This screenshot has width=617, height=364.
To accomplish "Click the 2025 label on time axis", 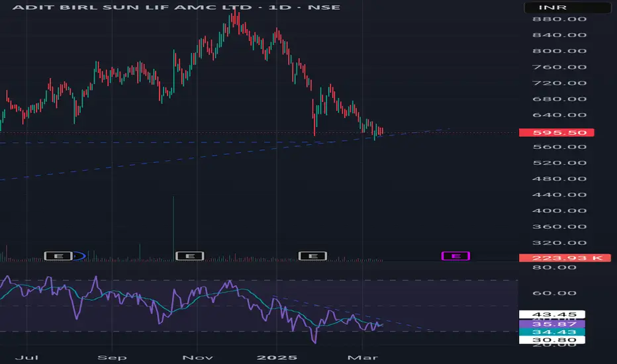I will point(277,357).
